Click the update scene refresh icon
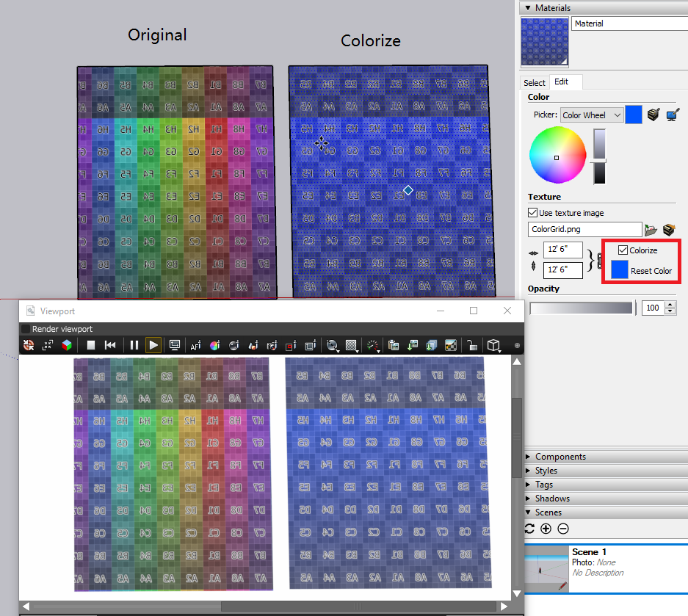This screenshot has width=688, height=616. coord(529,529)
